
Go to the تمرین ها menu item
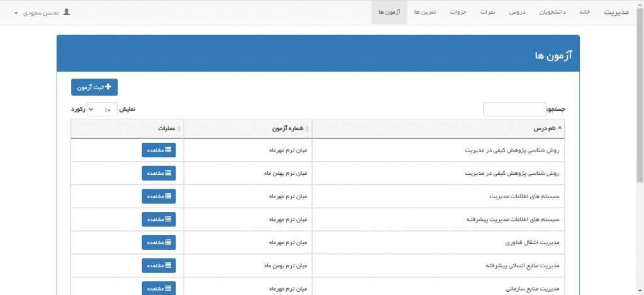point(425,12)
